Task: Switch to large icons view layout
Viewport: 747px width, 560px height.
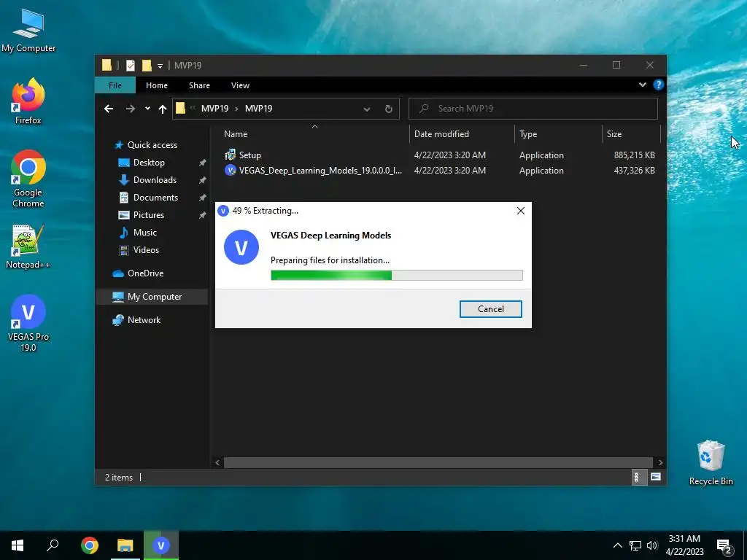Action: coord(656,477)
